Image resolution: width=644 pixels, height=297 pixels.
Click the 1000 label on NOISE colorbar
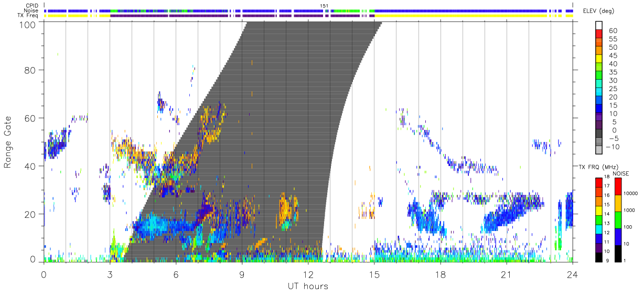pos(629,210)
